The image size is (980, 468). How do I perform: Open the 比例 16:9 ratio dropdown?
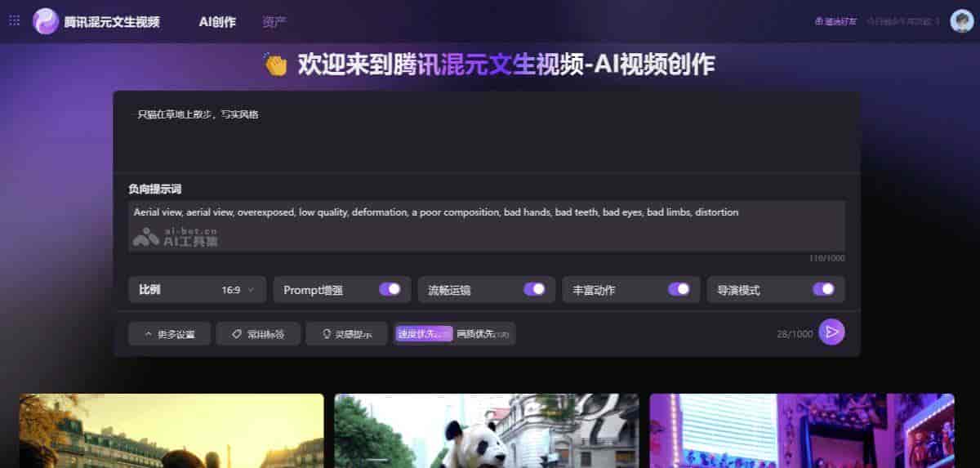pos(197,290)
